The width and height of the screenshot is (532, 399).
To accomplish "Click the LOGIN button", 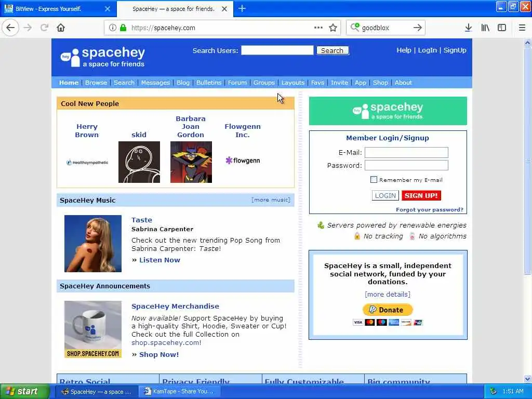I will tap(385, 195).
